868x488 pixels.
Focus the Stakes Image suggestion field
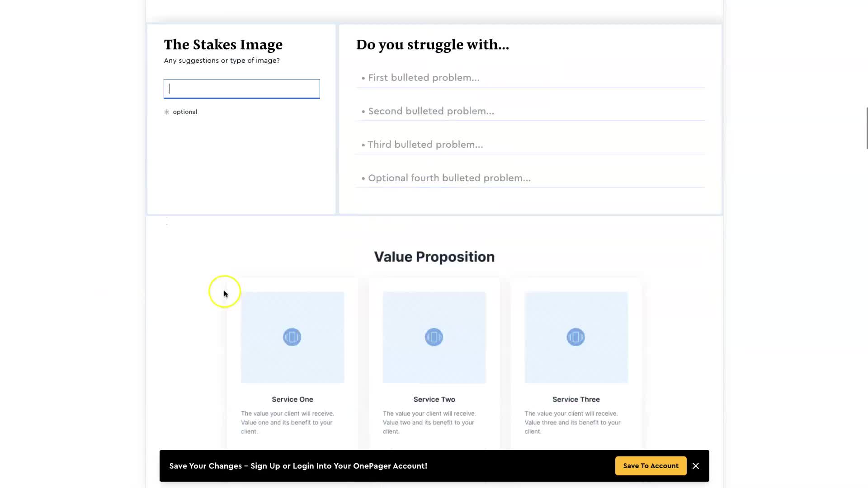pyautogui.click(x=242, y=89)
